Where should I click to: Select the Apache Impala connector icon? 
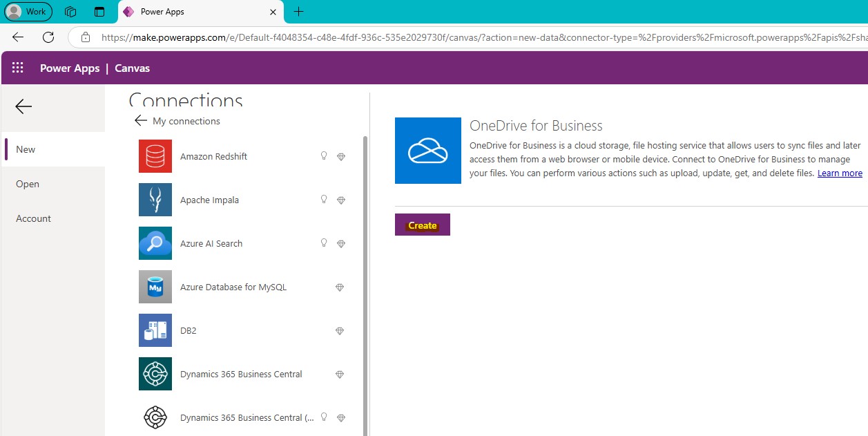click(x=155, y=200)
